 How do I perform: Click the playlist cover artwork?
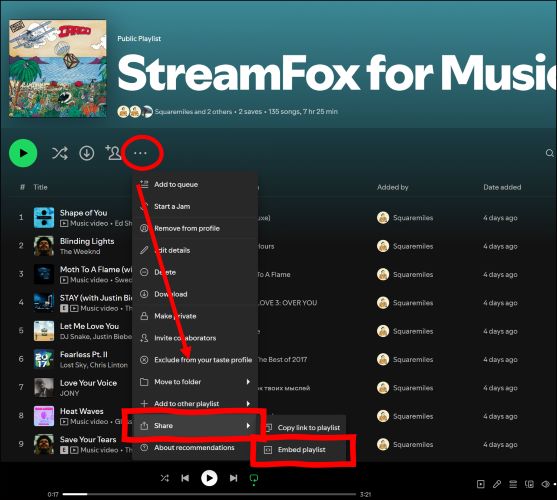[x=58, y=68]
